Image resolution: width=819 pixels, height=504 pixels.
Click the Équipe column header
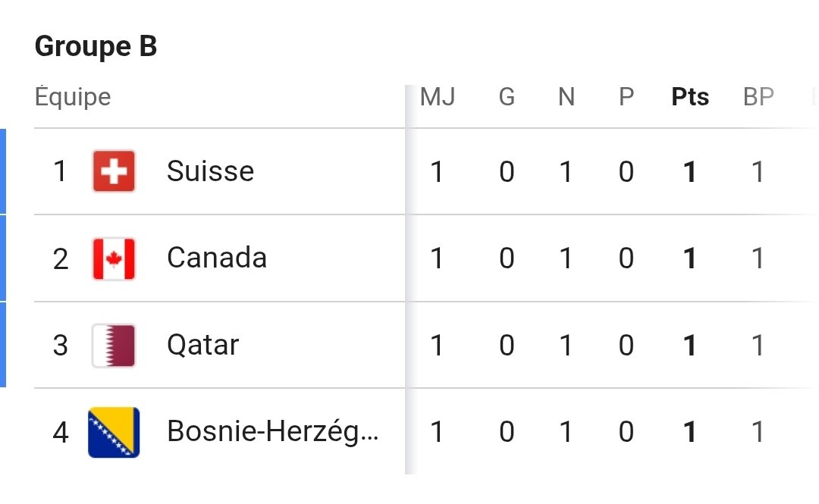[73, 96]
